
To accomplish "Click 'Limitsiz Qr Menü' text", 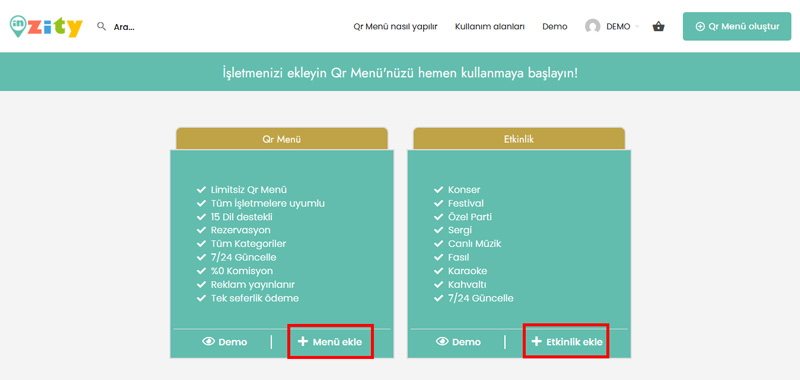I will (x=248, y=190).
